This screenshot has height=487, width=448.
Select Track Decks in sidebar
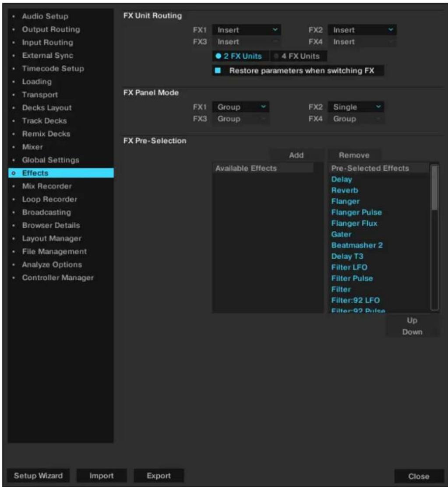pos(61,120)
